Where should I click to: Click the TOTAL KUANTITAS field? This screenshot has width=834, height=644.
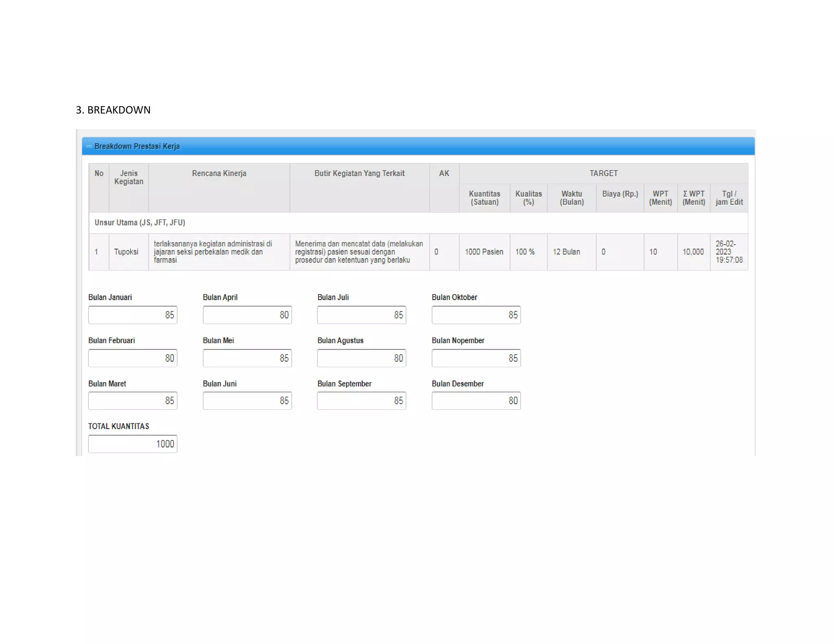(x=133, y=444)
